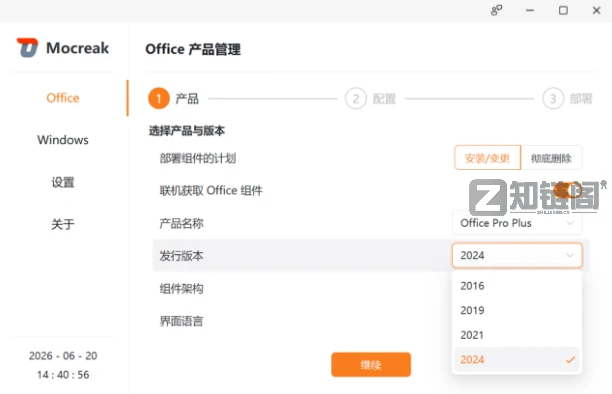Select the Office sidebar tab

click(x=63, y=98)
